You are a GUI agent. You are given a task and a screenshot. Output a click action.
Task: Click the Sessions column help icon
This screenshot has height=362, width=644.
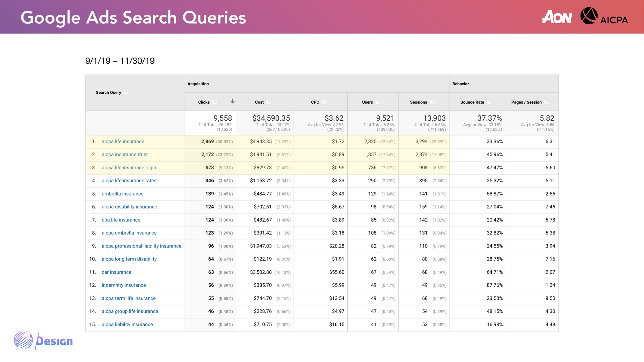coord(432,102)
